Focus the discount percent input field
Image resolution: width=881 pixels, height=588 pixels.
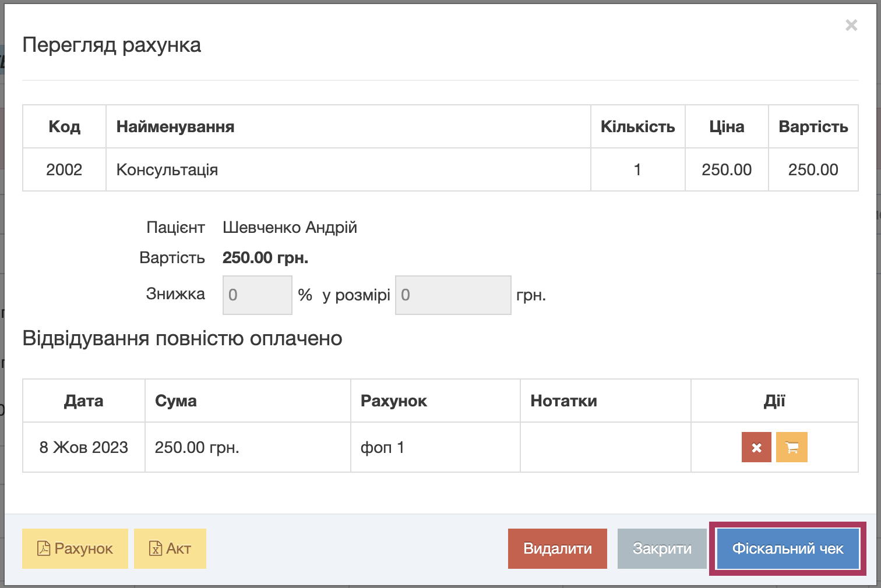tap(257, 295)
